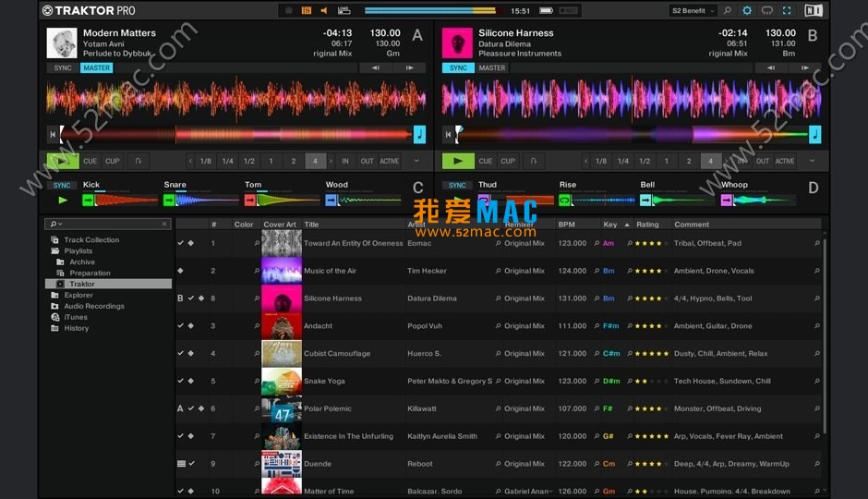Select the Preparation playlist
Screen dimensions: 868x499
click(90, 273)
